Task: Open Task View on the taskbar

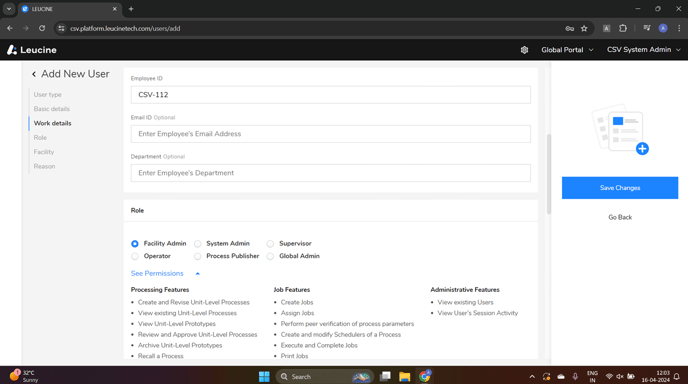Action: click(385, 377)
